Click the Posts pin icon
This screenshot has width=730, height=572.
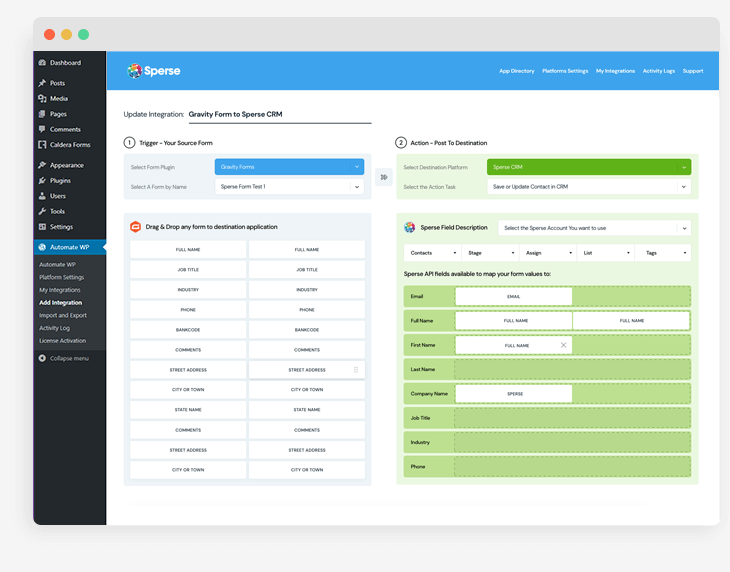[42, 83]
